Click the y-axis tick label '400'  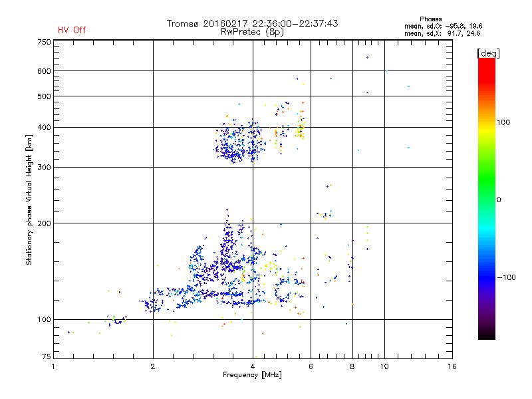(44, 128)
